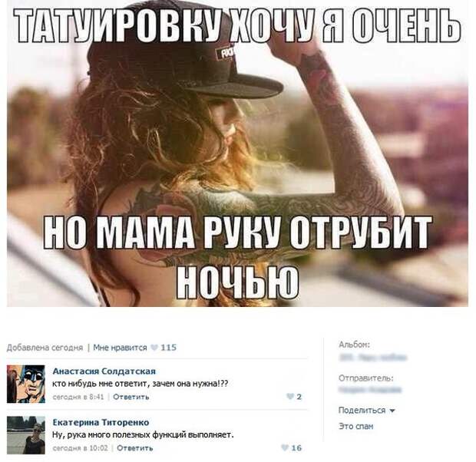Open Екатерина Титоренко's avatar photo
Screen dimensions: 476x462
[x=26, y=435]
